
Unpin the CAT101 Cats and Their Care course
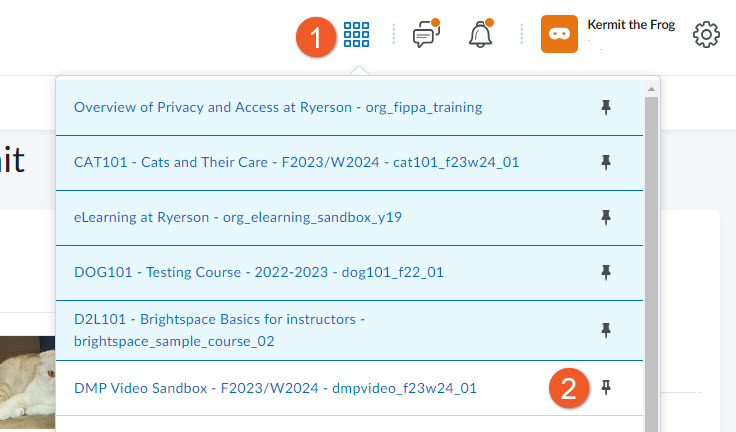(x=606, y=162)
